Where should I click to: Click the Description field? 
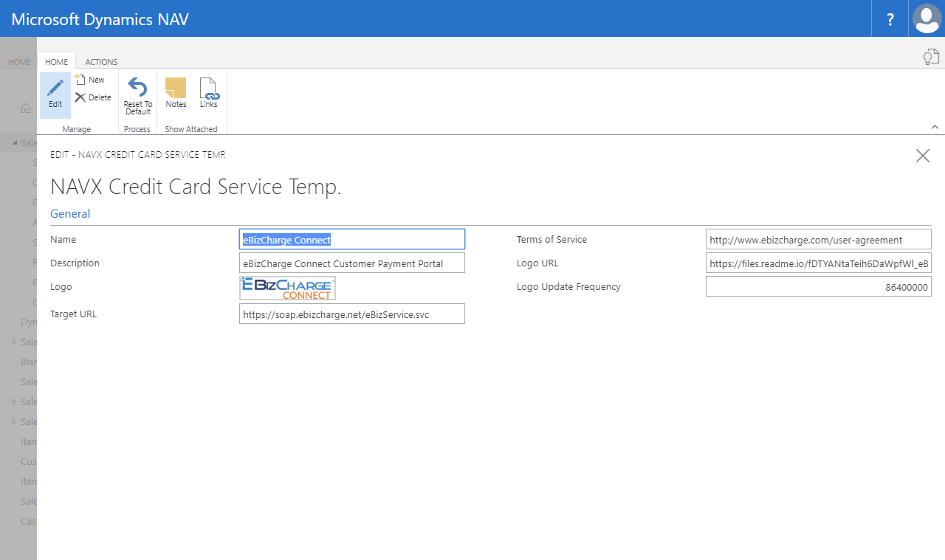tap(352, 263)
